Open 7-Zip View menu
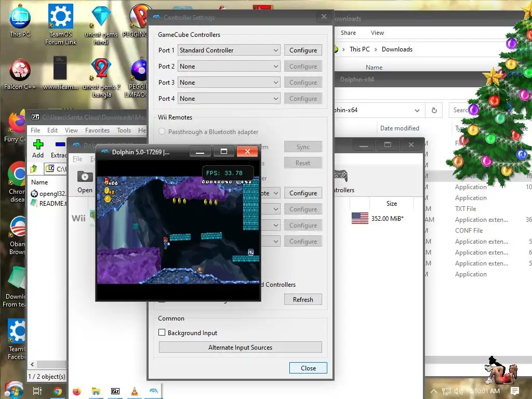 click(x=71, y=130)
